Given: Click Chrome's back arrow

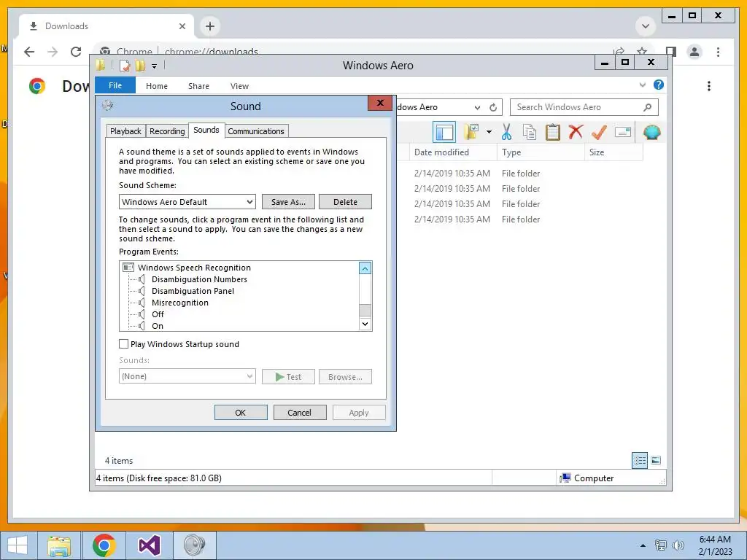Looking at the screenshot, I should click(29, 52).
